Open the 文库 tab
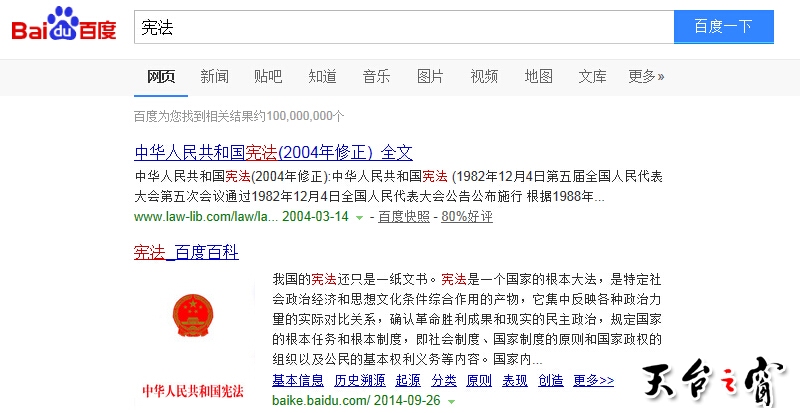The image size is (800, 413). coord(592,77)
